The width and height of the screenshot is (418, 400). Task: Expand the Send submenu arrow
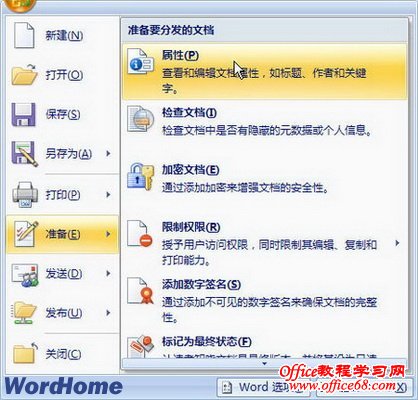[108, 274]
